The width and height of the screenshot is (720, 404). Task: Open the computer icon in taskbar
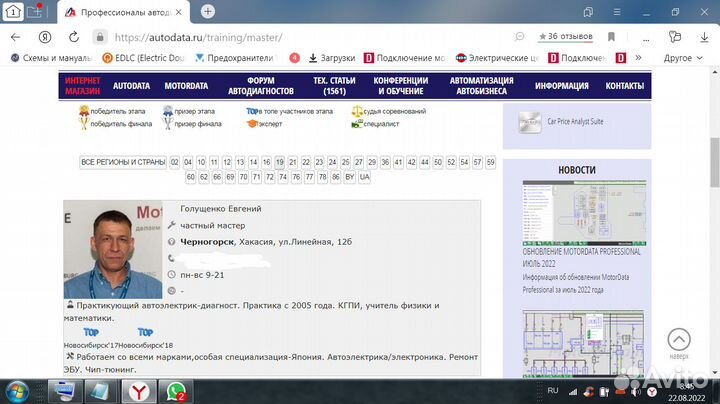pos(65,392)
